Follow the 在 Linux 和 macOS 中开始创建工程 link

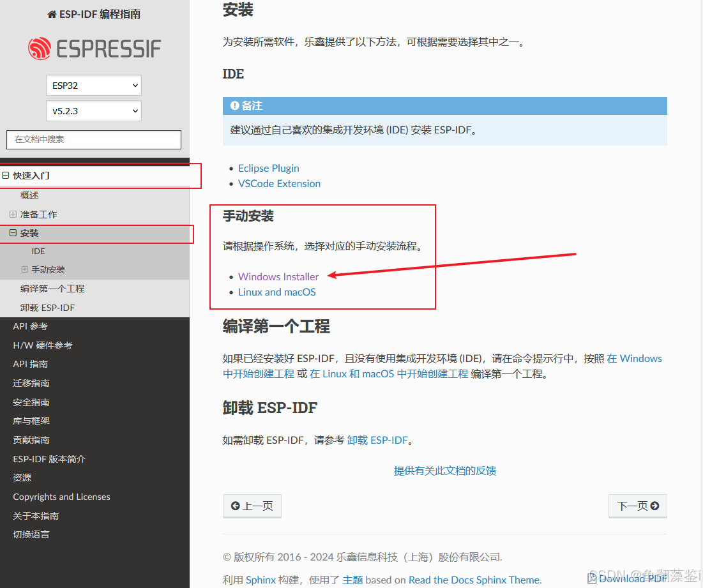coord(389,373)
